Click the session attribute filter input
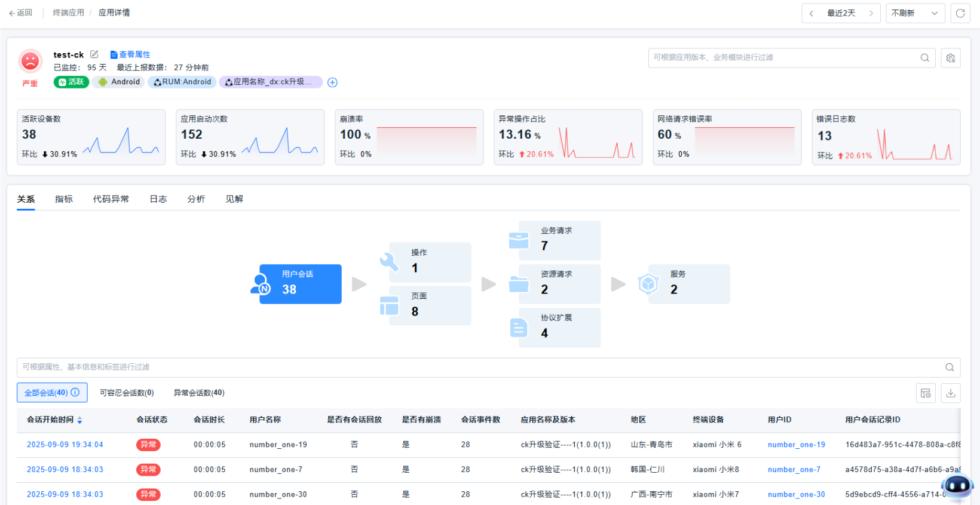Viewport: 980px width, 505px height. click(x=478, y=367)
